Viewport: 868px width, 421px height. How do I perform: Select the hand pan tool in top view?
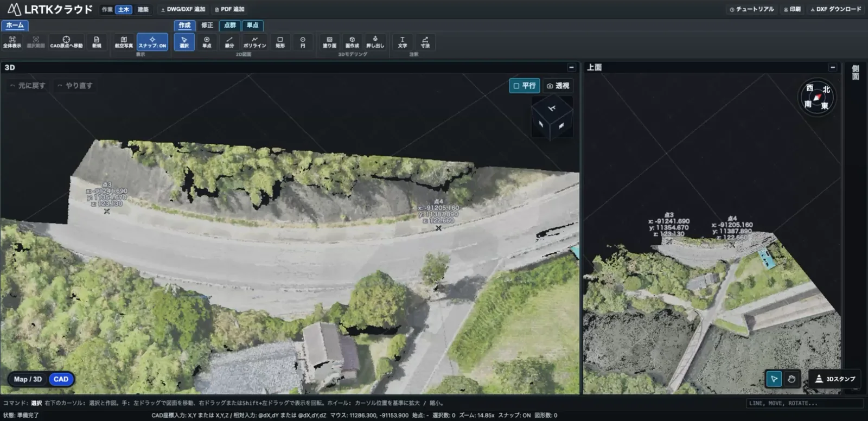pos(792,379)
